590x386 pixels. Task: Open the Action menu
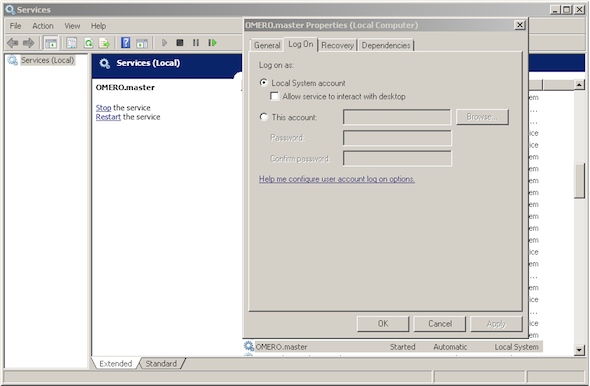coord(43,26)
